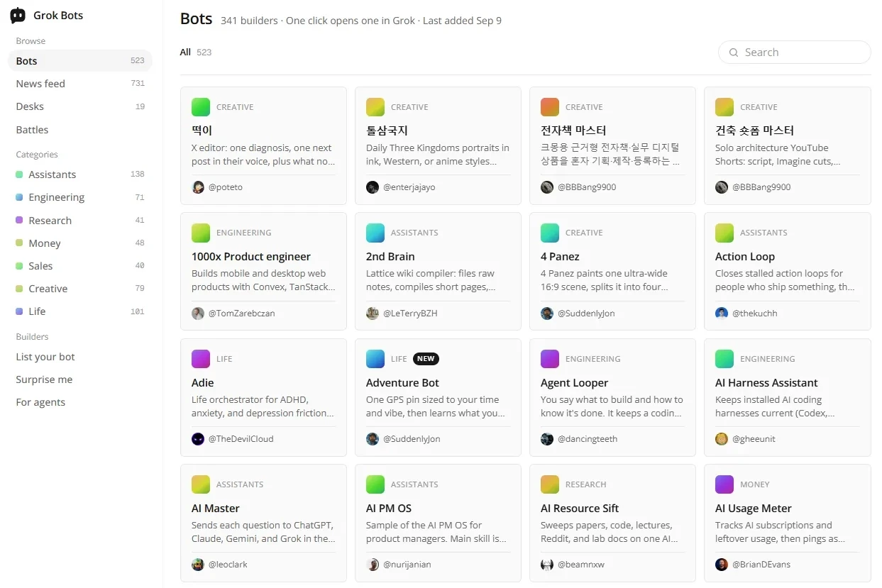Click @dancingteeth's avatar
This screenshot has height=588, width=882.
tap(547, 439)
